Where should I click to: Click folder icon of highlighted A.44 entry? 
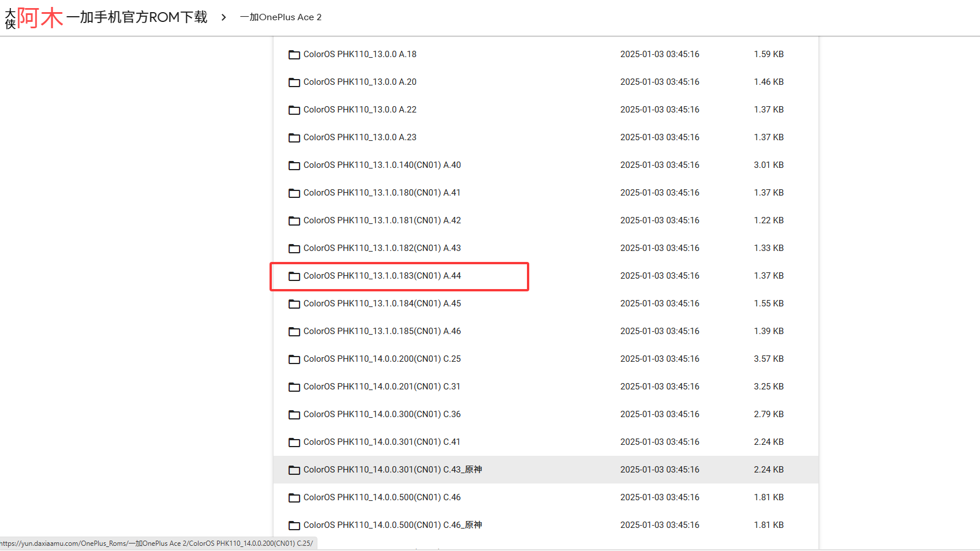(x=294, y=276)
